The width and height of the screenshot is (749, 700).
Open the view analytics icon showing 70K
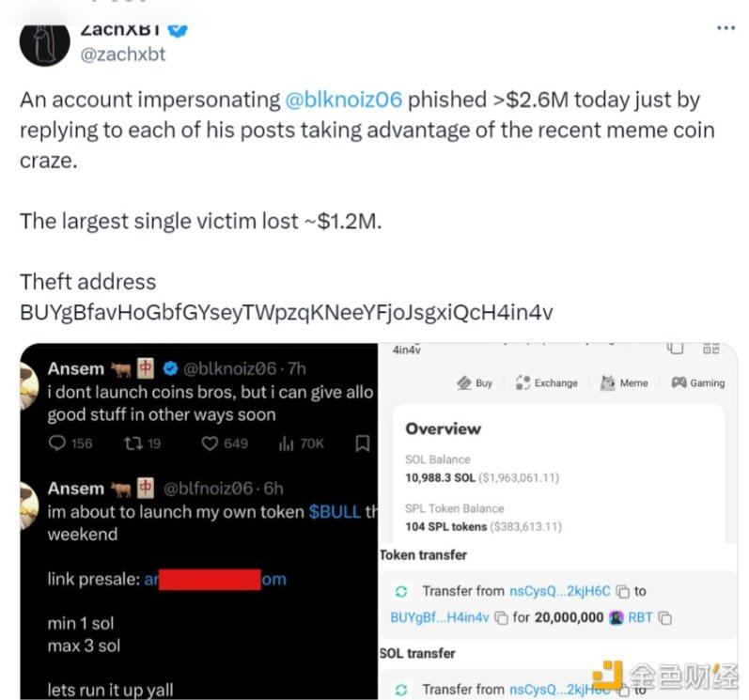(286, 443)
